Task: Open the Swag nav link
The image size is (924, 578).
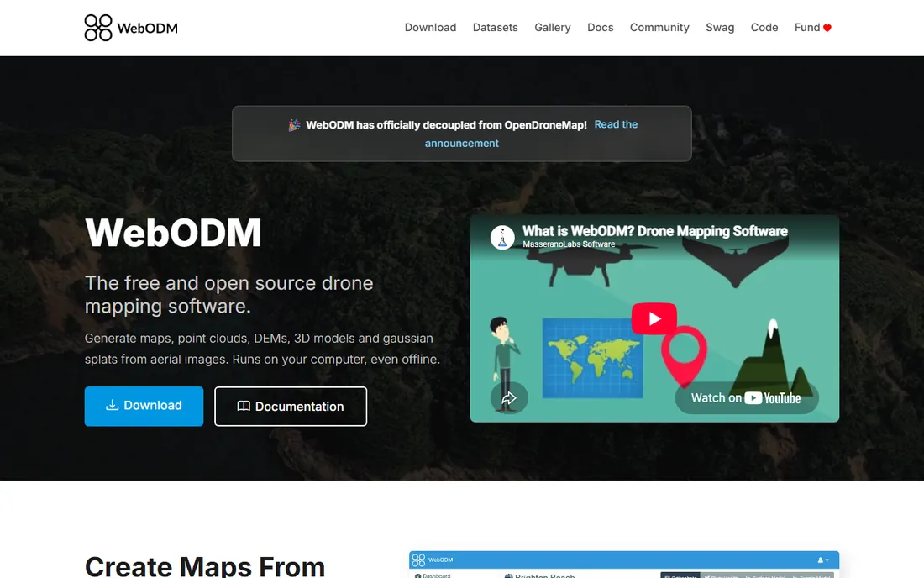Action: tap(720, 28)
